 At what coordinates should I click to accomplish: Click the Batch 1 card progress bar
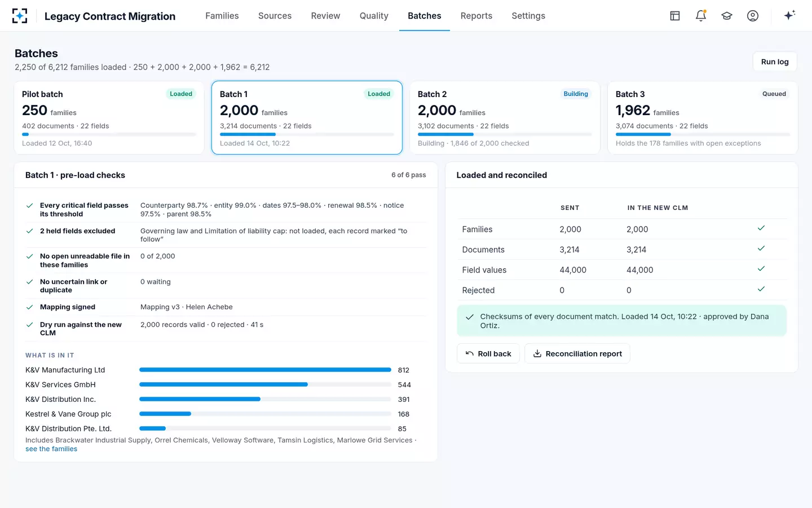coord(307,134)
